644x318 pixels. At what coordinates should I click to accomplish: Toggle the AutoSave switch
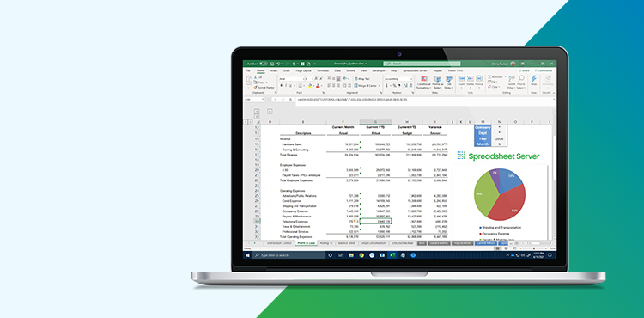coord(263,64)
